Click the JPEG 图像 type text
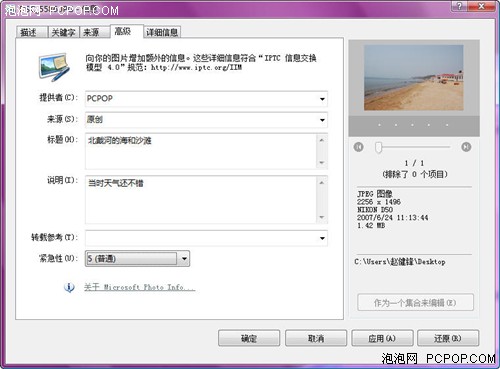This screenshot has height=369, width=500. (375, 194)
